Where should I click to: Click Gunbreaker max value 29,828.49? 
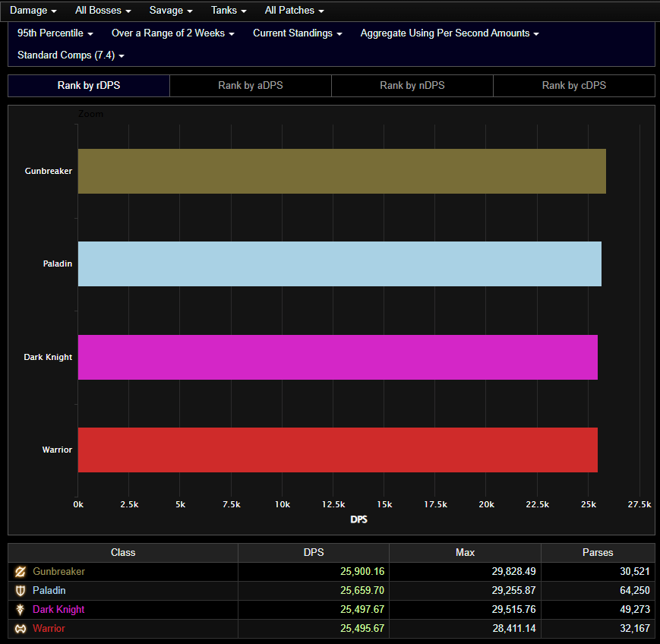(x=514, y=572)
